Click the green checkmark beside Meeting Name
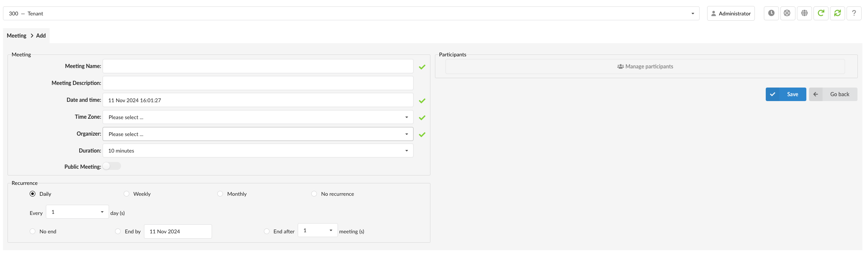Screen dimensions: 868x254 (x=422, y=67)
